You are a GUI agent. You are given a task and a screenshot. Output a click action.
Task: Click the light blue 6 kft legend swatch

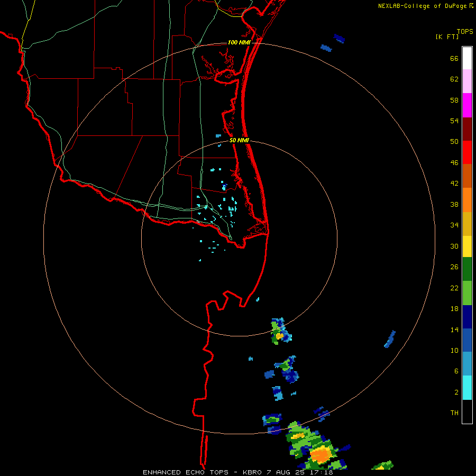click(467, 364)
